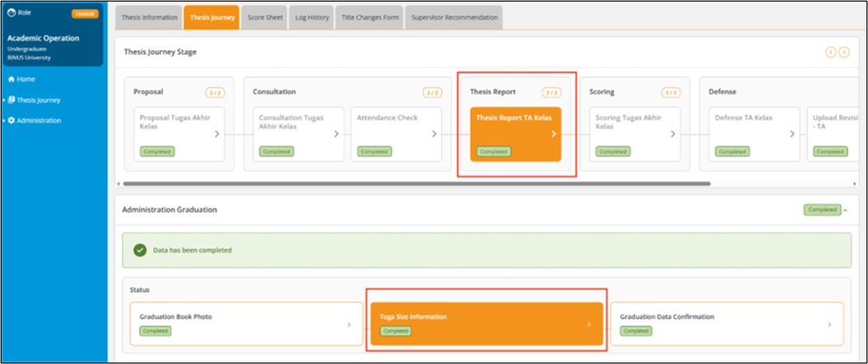This screenshot has width=868, height=364.
Task: Click the Administration gear icon in sidebar
Action: (12, 120)
